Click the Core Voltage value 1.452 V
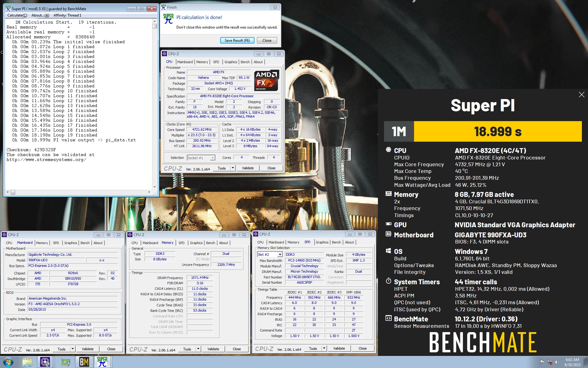 tap(240, 89)
